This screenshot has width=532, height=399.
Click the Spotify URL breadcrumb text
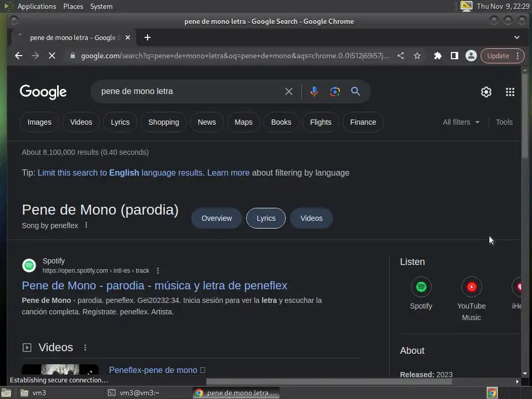pyautogui.click(x=96, y=270)
